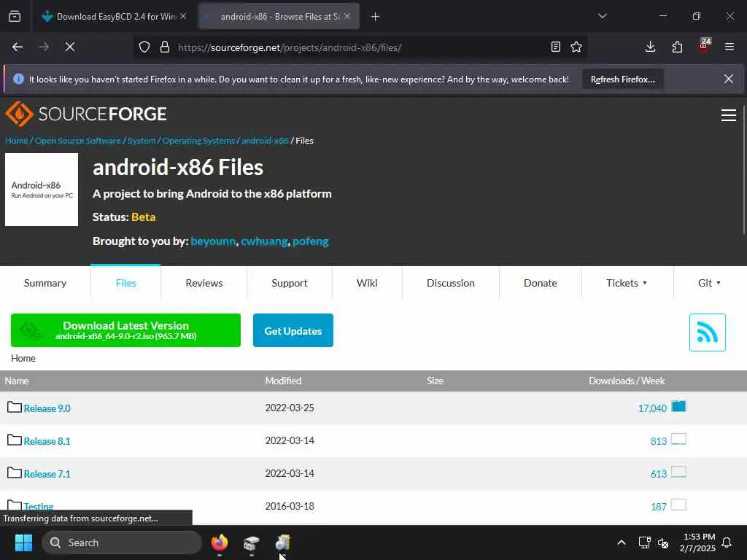The width and height of the screenshot is (747, 560).
Task: Click the Release 9.0 folder icon
Action: tap(15, 407)
